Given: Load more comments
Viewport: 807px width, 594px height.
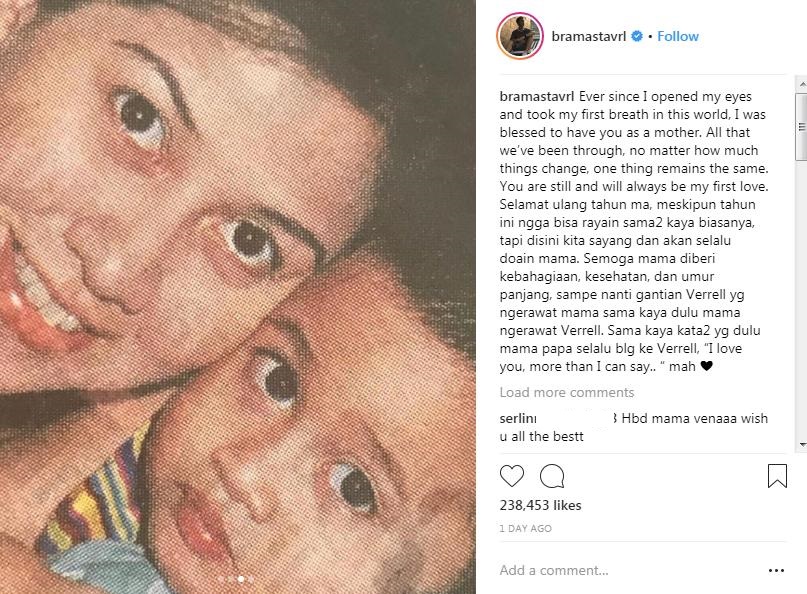Looking at the screenshot, I should click(x=567, y=392).
